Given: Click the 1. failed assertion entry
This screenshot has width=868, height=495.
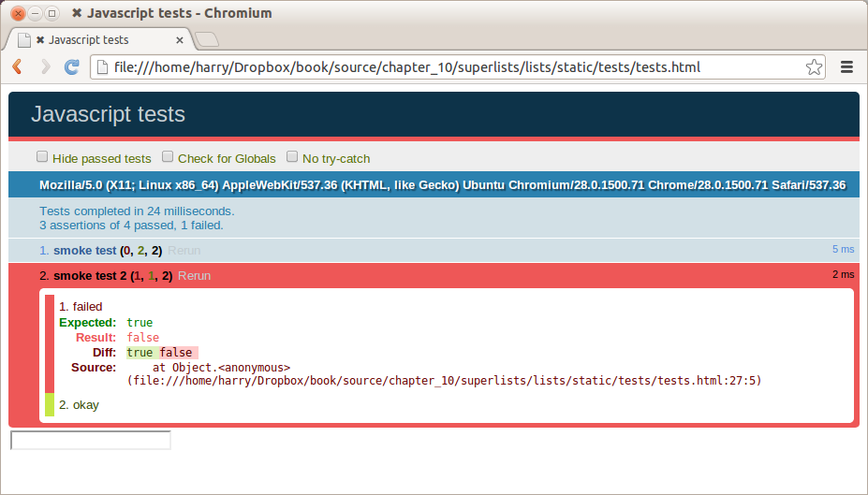Looking at the screenshot, I should pos(81,307).
